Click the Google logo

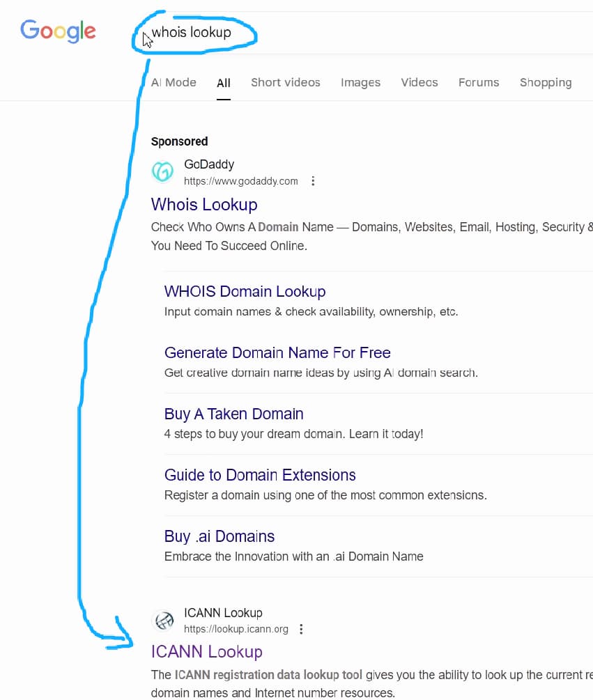pyautogui.click(x=58, y=31)
